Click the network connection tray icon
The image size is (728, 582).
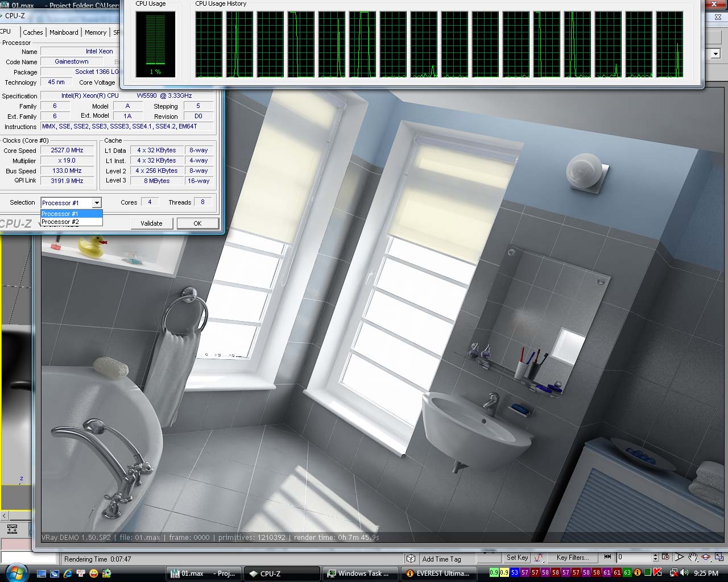[673, 573]
